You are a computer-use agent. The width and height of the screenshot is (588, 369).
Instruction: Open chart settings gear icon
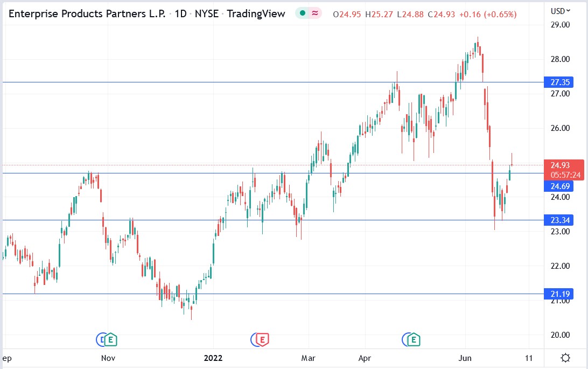click(x=565, y=358)
